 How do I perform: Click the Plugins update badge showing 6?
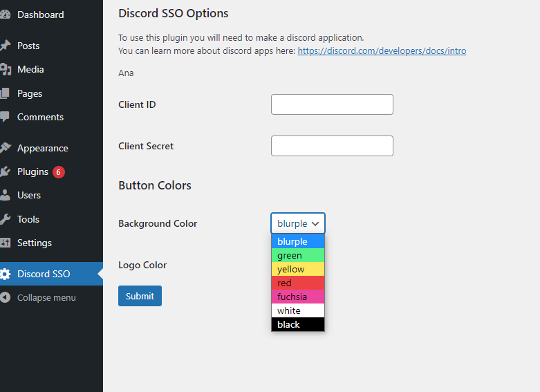tap(59, 172)
